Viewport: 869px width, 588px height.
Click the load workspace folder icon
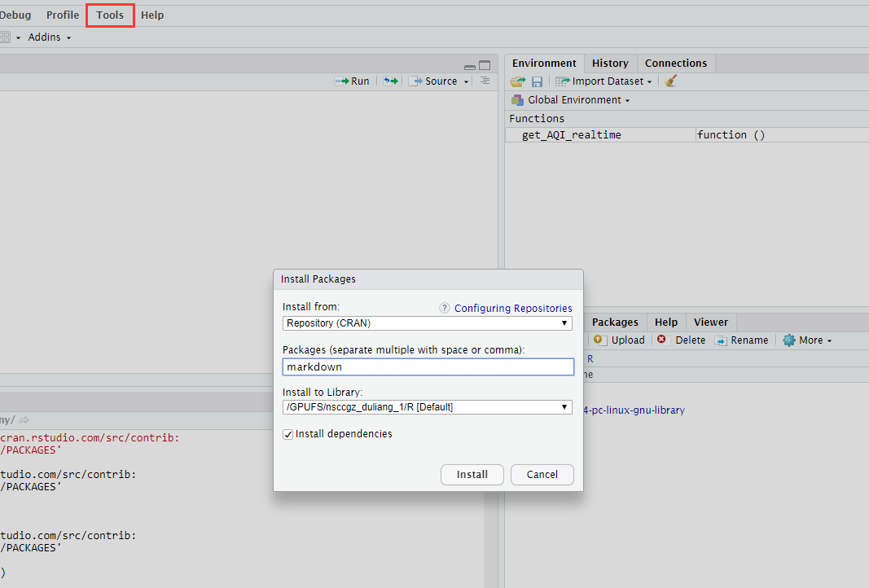click(518, 81)
